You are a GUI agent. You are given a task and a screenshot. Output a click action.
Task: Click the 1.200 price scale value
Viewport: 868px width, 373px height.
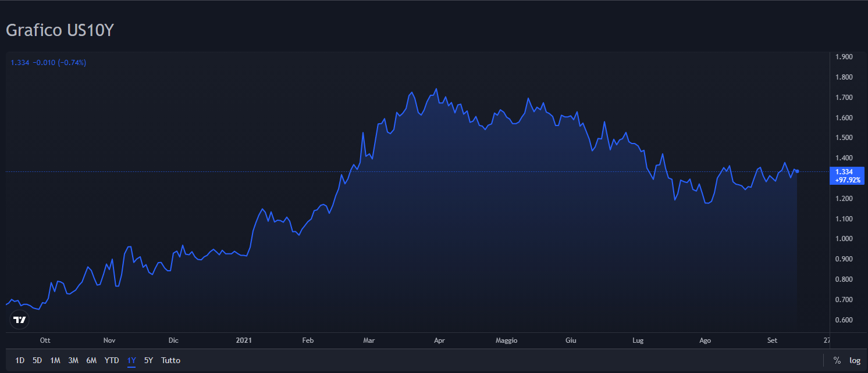tap(844, 199)
